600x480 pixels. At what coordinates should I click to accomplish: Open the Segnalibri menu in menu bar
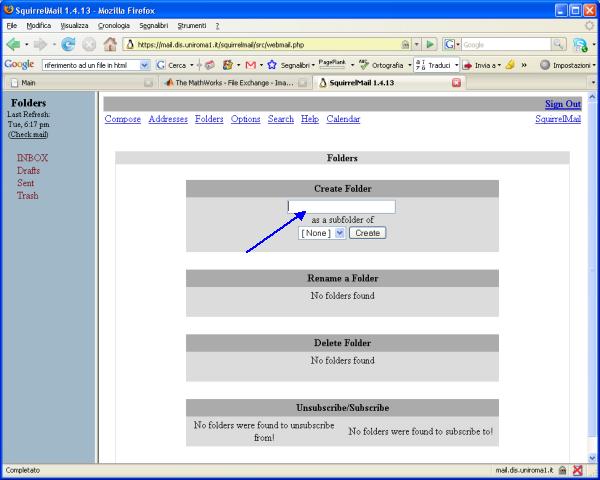coord(154,24)
